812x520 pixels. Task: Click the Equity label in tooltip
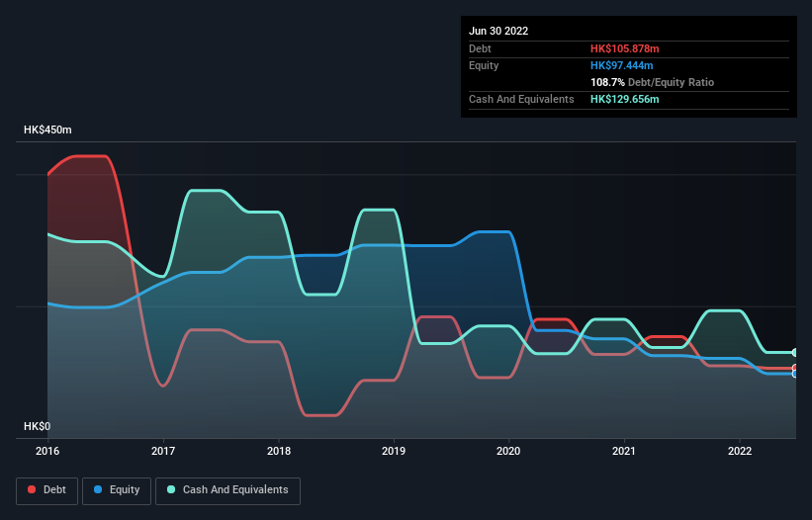point(484,65)
